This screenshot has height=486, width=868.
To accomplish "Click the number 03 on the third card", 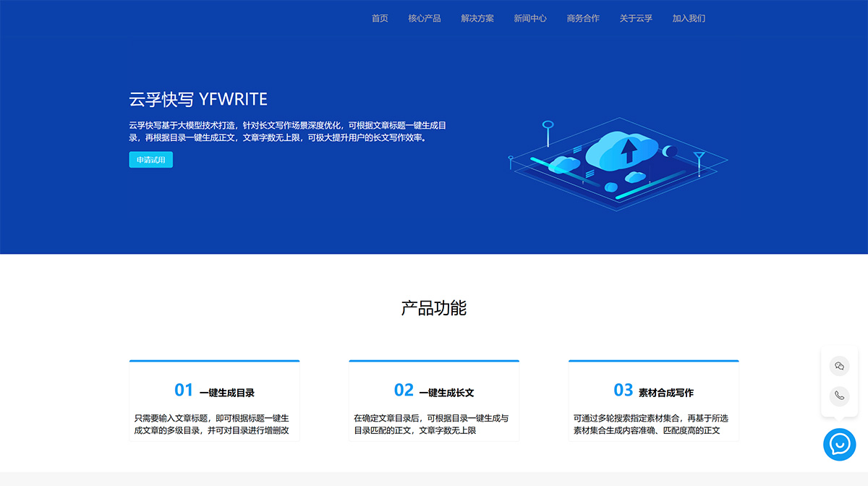I will [622, 391].
